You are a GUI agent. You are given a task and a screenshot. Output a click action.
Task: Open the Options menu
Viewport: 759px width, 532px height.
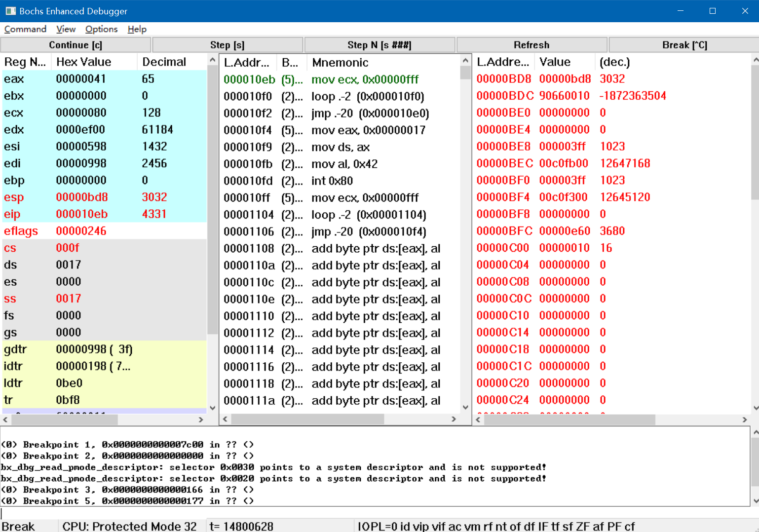(101, 29)
